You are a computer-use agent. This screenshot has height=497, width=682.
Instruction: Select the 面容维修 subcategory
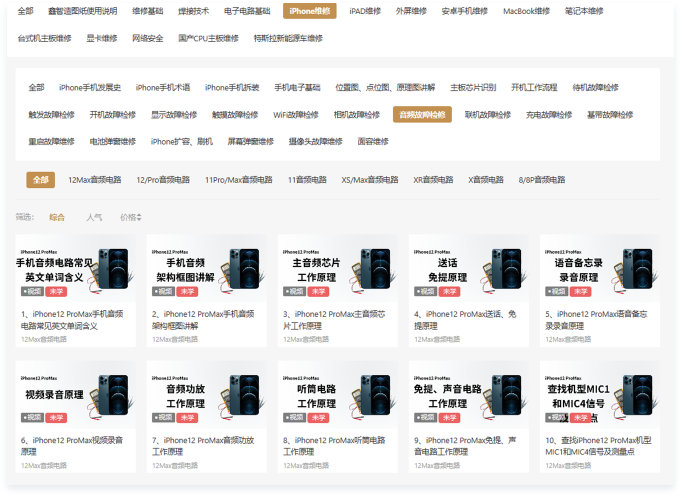tap(373, 141)
